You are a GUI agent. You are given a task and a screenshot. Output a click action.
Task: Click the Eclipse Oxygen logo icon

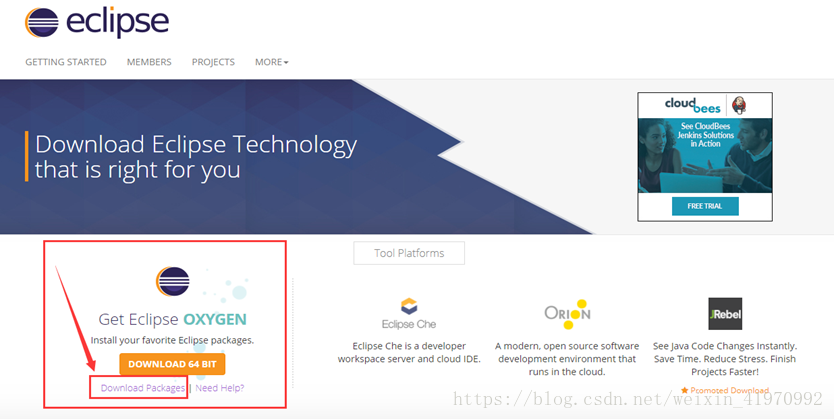tap(173, 281)
